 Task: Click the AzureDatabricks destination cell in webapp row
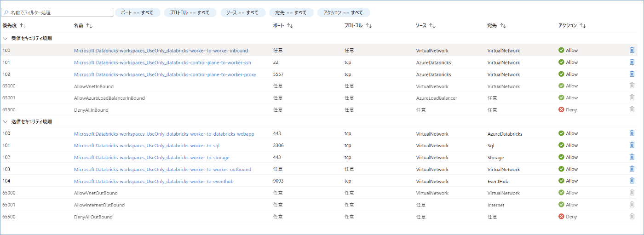505,134
